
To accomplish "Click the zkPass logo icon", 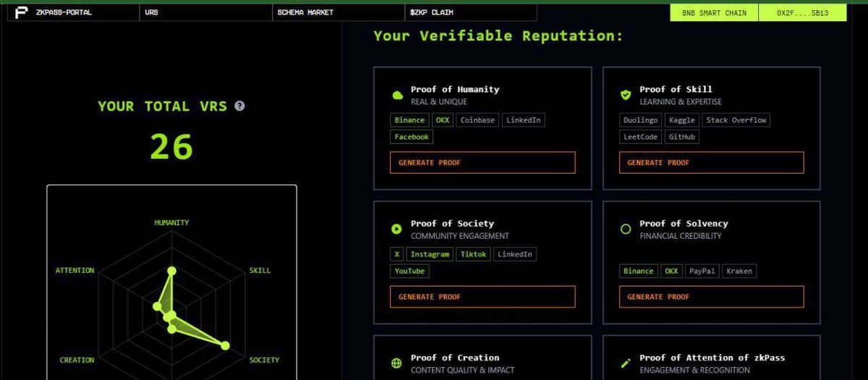I will click(21, 12).
